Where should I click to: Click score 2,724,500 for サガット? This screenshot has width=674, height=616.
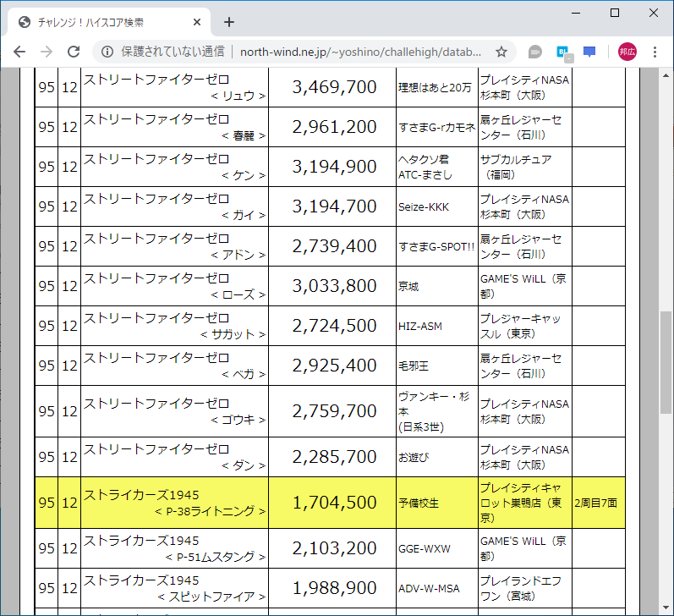click(334, 326)
